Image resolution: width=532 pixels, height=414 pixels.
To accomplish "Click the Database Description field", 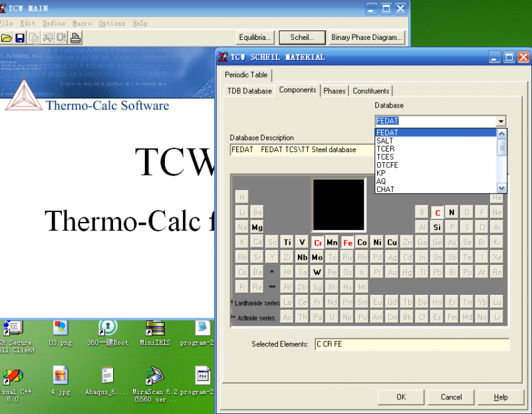I will (302, 150).
